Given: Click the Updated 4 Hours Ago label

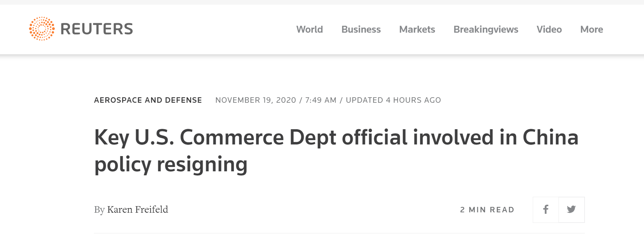Looking at the screenshot, I should pyautogui.click(x=393, y=100).
